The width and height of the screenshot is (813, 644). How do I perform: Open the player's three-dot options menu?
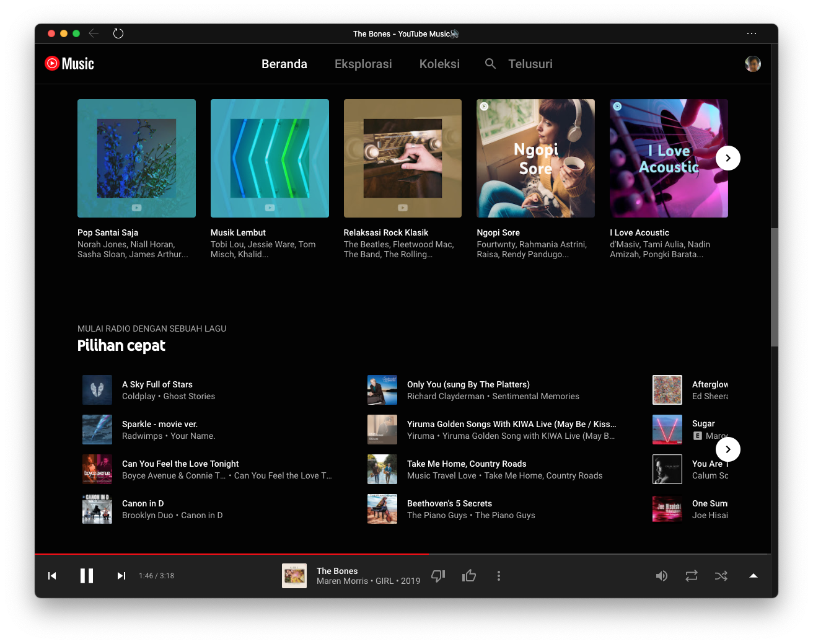click(x=498, y=576)
